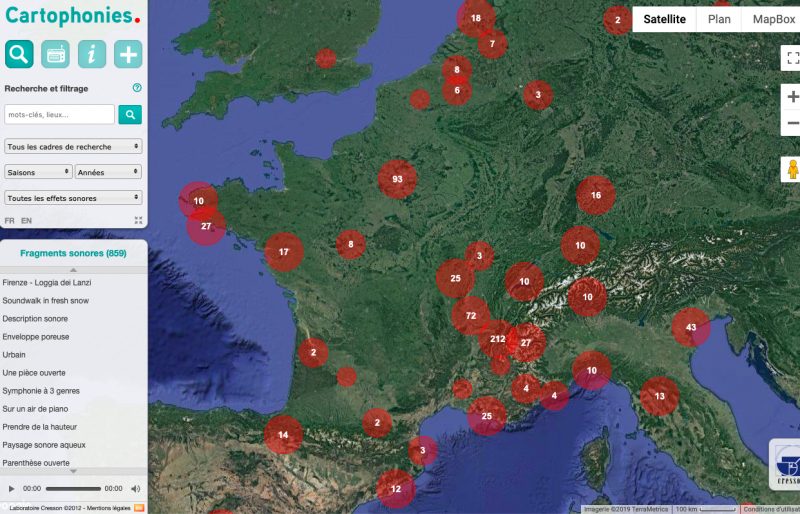Collapse the search panel with the shrink icon
Viewport: 800px width, 514px height.
pos(138,220)
